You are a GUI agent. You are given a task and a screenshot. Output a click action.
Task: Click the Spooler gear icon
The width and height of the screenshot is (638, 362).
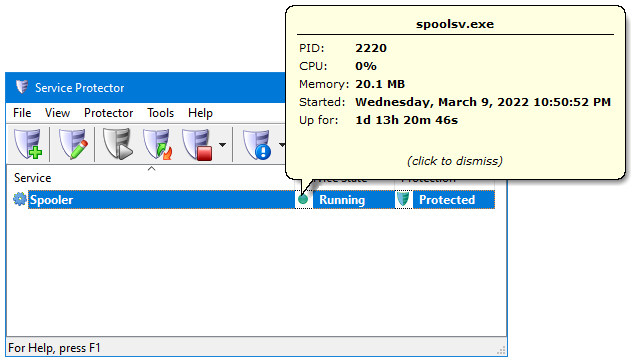(19, 199)
